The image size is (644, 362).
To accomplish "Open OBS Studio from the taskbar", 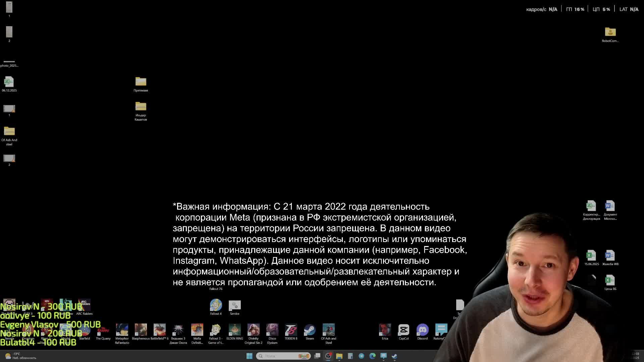I will click(328, 356).
